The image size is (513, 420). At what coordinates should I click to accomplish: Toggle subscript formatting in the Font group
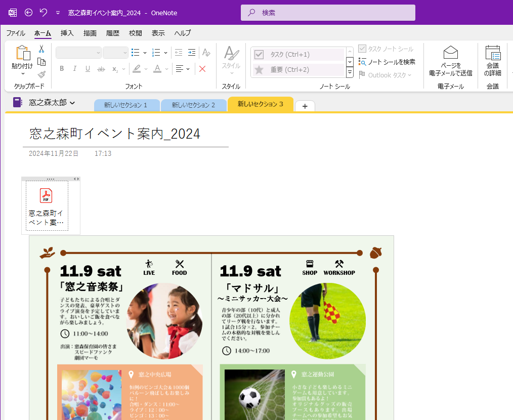(115, 70)
